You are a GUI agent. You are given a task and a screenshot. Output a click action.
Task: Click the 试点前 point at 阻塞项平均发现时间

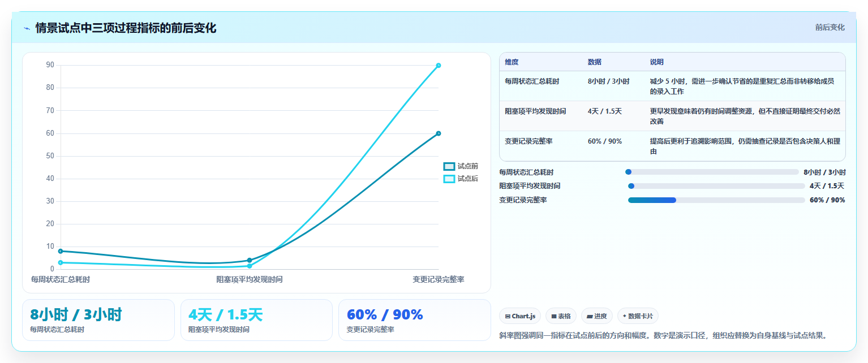coord(250,260)
